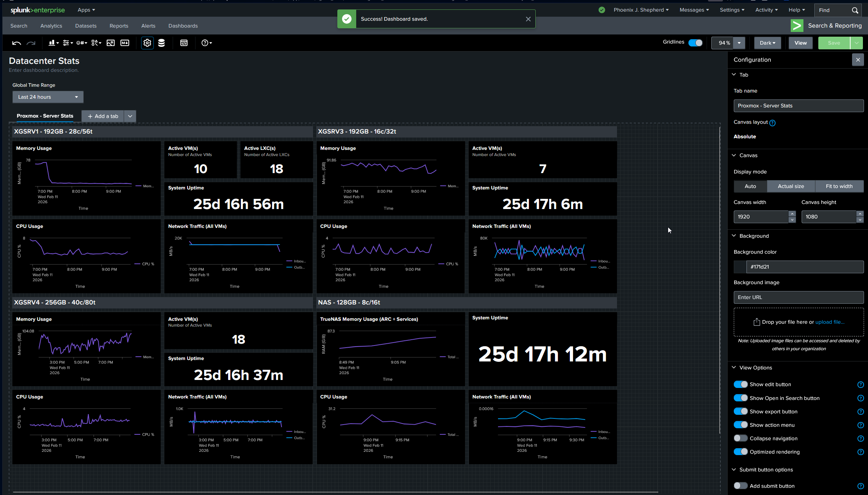This screenshot has height=495, width=868.
Task: Open the Dark theme dropdown
Action: tap(767, 43)
